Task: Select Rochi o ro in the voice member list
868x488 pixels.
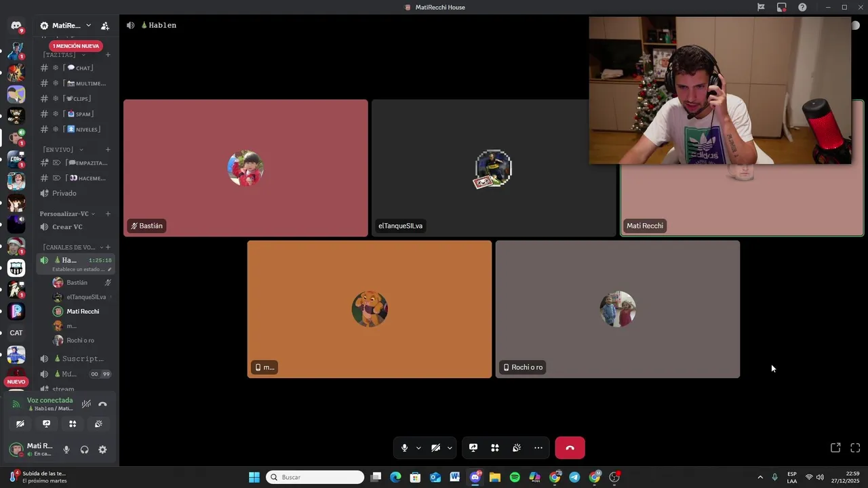Action: (81, 340)
